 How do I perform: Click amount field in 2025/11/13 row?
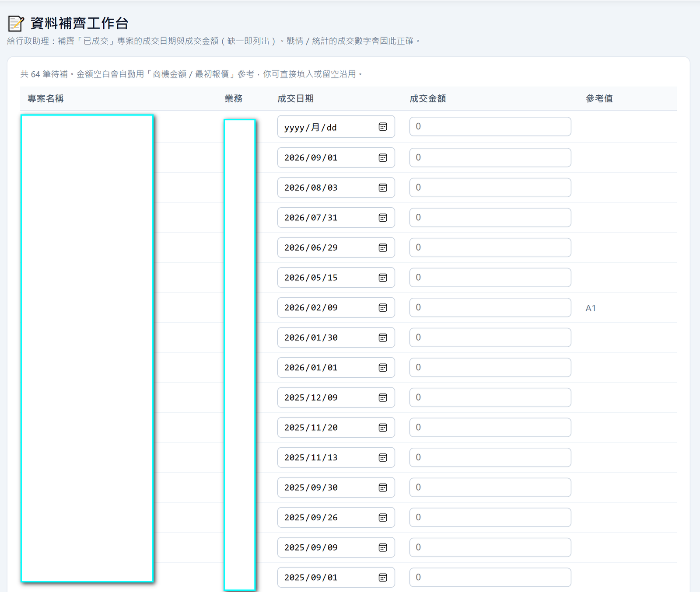point(490,457)
